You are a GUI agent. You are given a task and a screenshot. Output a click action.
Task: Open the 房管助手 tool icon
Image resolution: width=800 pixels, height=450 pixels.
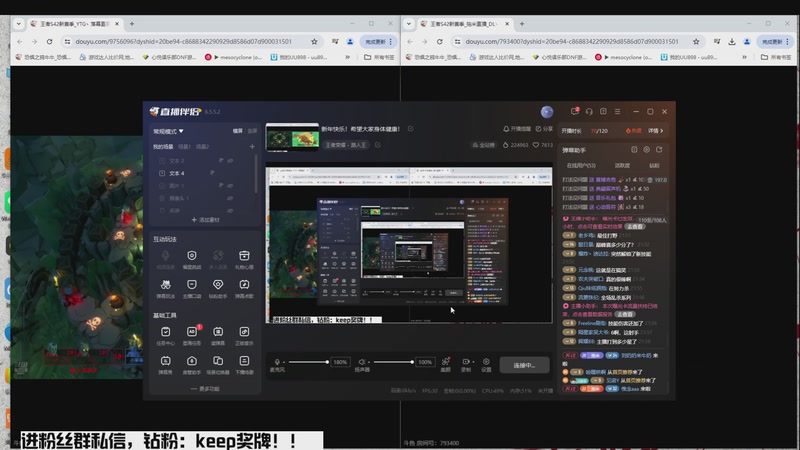tap(192, 361)
